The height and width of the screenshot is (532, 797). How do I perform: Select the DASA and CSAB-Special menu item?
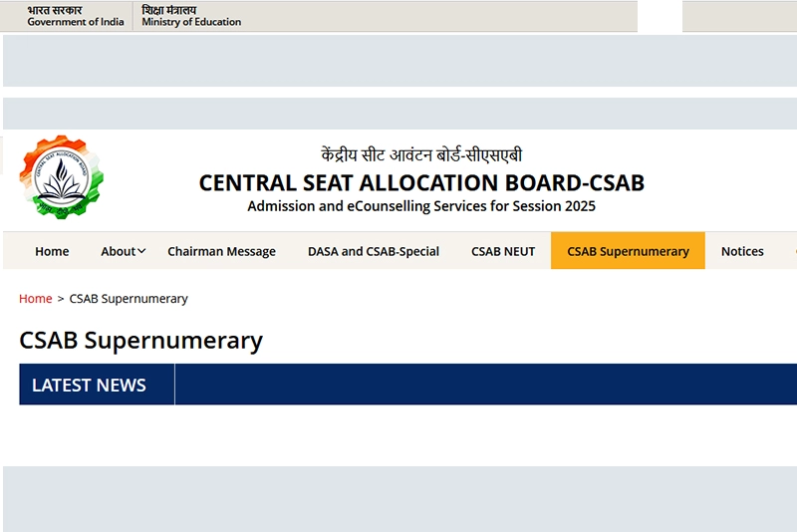pyautogui.click(x=374, y=251)
